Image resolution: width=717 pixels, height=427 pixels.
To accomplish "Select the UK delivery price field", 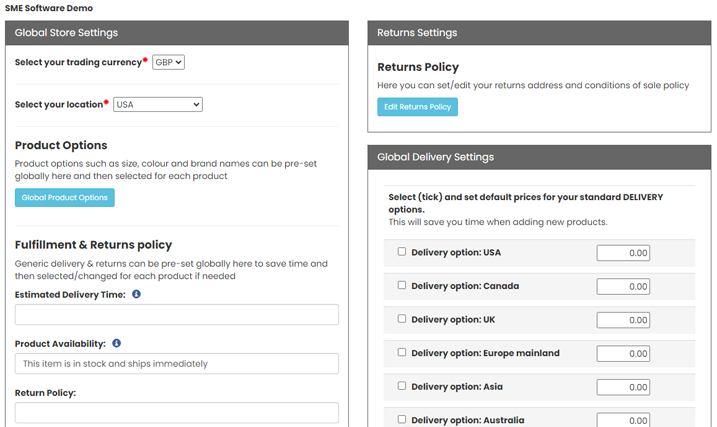I will [x=622, y=320].
